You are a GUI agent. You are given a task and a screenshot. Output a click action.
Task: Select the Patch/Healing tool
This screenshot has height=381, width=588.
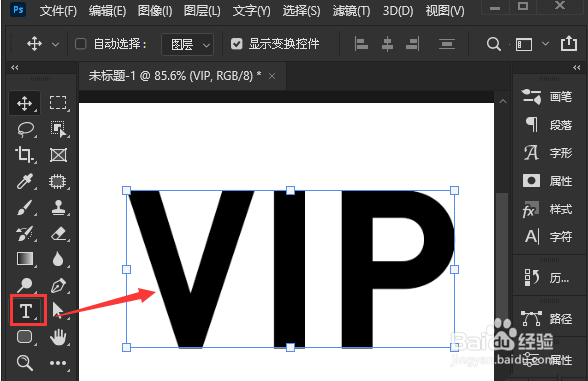(58, 182)
